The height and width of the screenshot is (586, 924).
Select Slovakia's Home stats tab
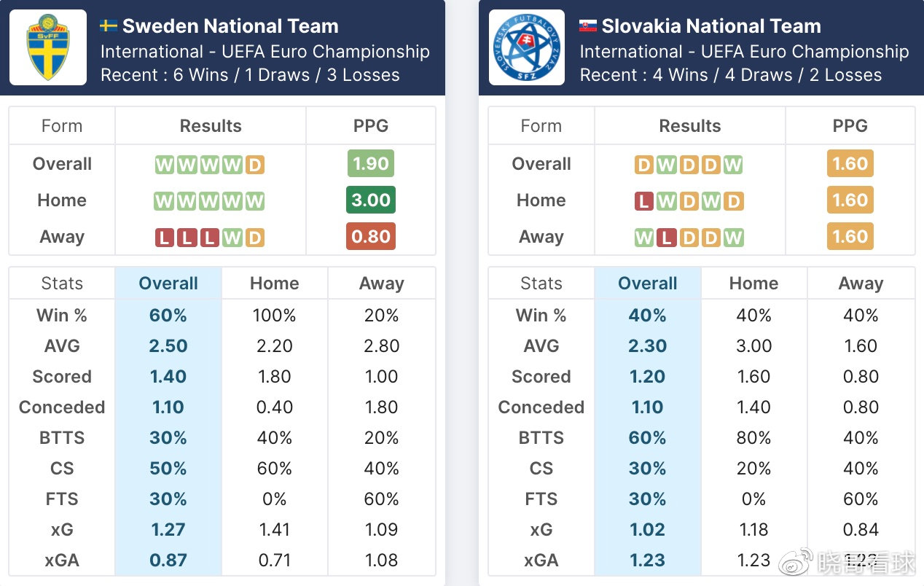click(753, 284)
